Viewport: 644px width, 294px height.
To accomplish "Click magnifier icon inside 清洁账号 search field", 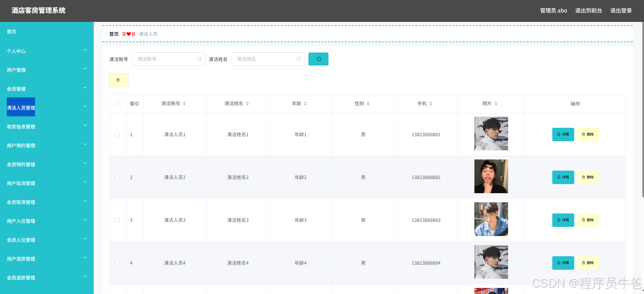I will click(199, 59).
